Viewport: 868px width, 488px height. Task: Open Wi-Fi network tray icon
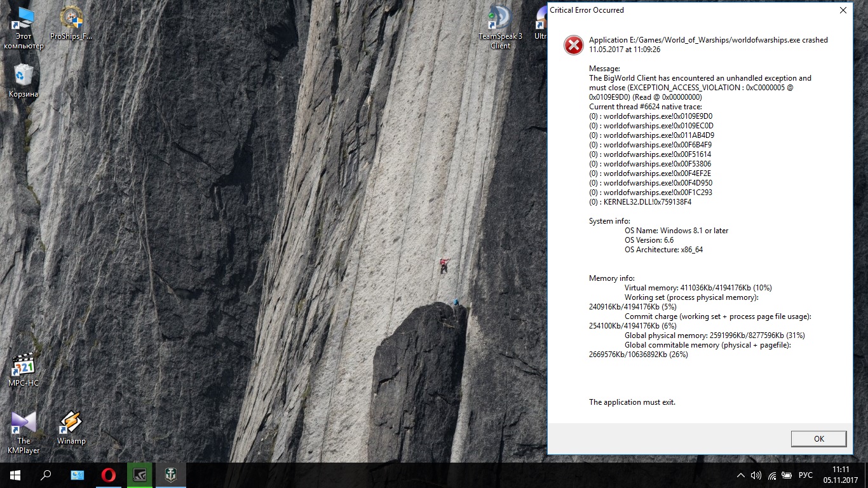[x=772, y=475]
